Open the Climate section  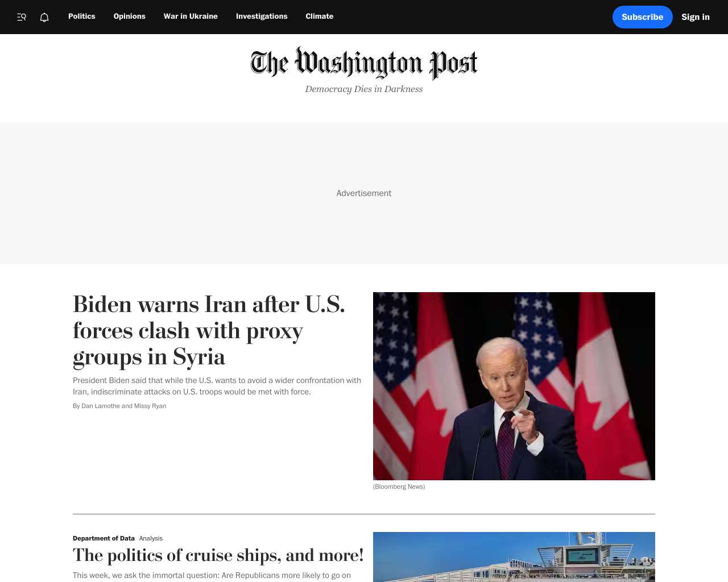pyautogui.click(x=320, y=16)
